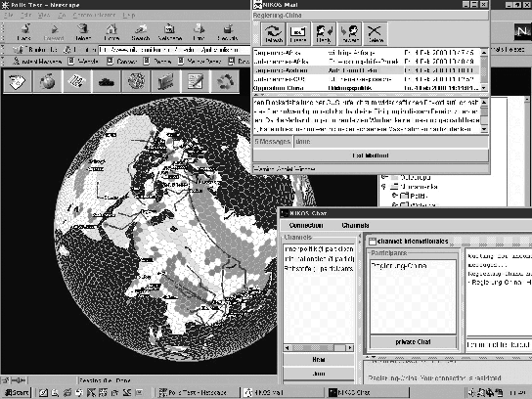Open the Netscape Home page icon
Screen dimensions: 532x399
[x=111, y=32]
